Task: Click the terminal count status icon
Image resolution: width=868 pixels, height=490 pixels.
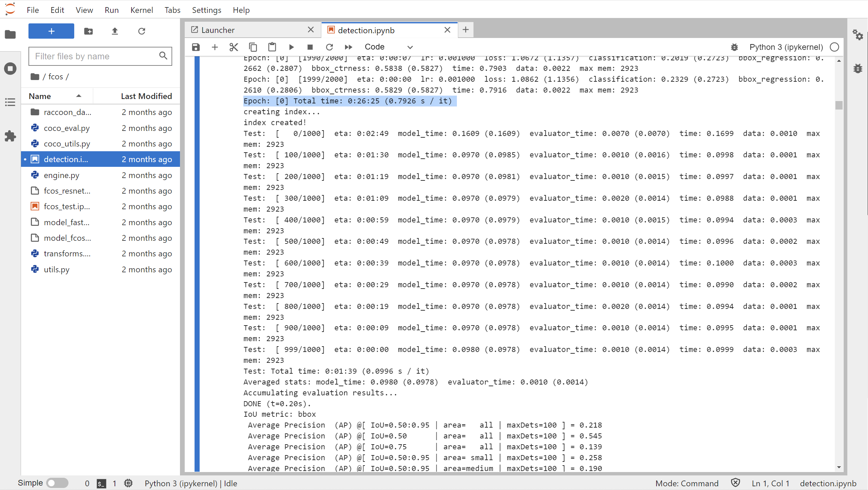Action: tap(101, 483)
